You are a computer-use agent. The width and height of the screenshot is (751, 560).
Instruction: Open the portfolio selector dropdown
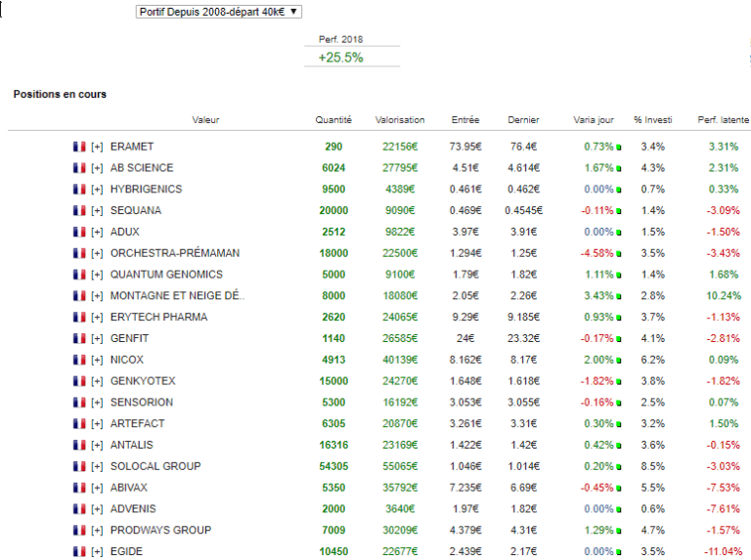click(219, 11)
